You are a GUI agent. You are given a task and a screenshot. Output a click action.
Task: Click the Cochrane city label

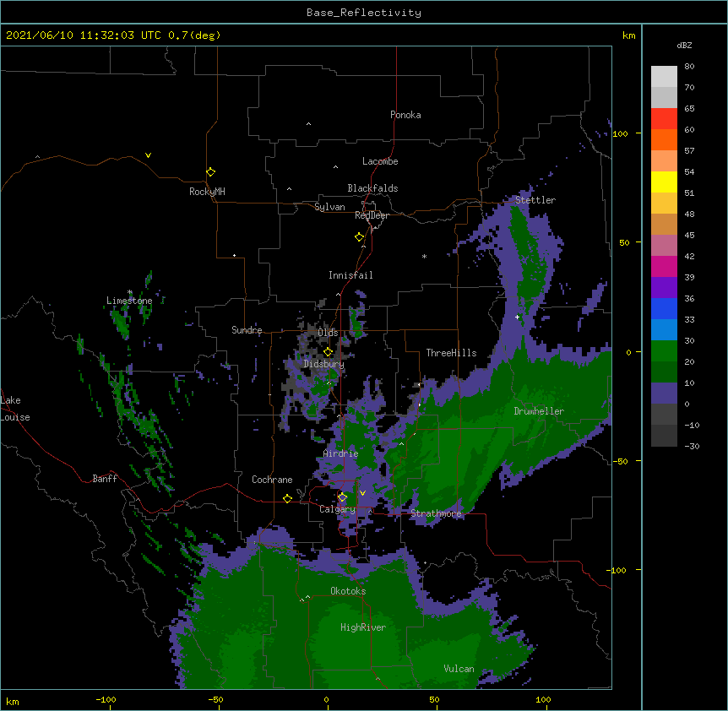point(272,480)
